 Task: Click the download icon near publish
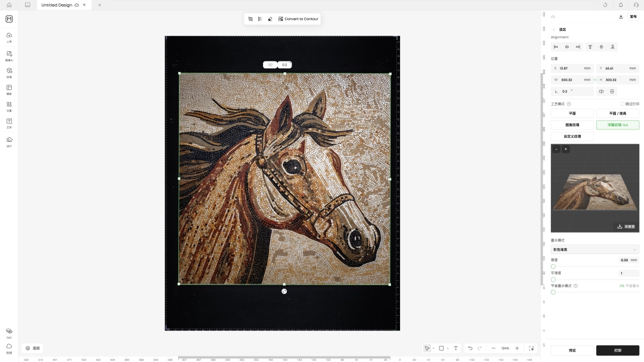[621, 17]
